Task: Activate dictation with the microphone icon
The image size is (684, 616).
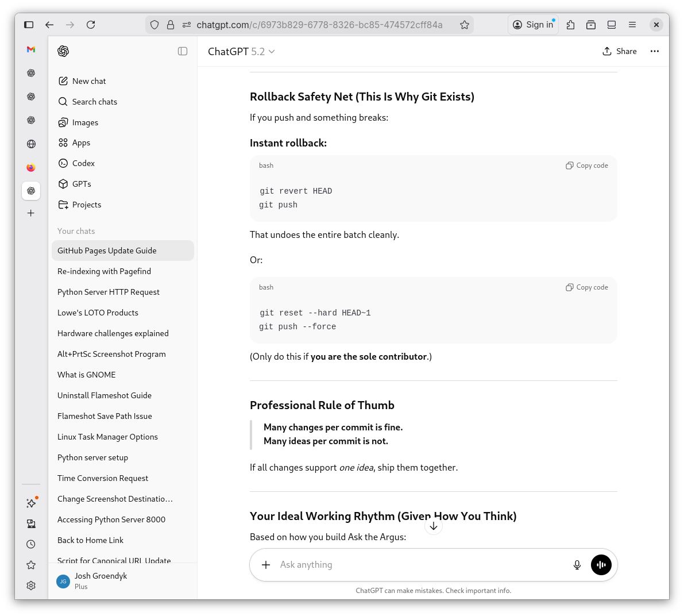Action: (x=577, y=565)
